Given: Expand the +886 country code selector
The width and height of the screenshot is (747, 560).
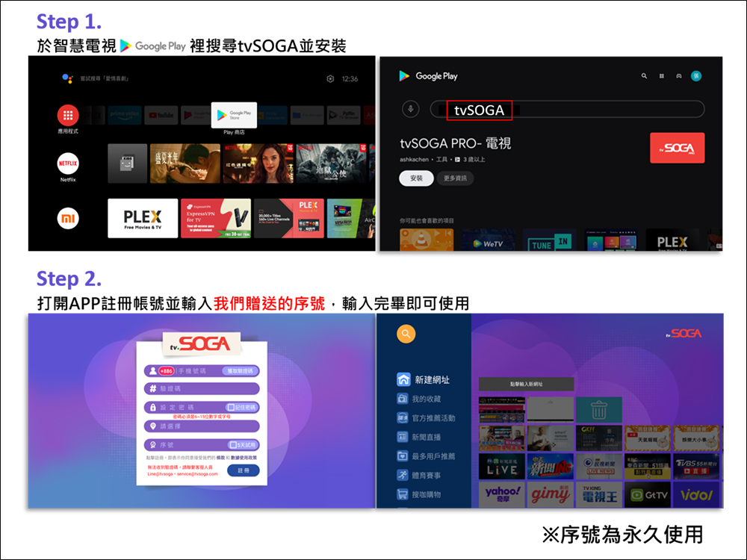Looking at the screenshot, I should [x=165, y=371].
